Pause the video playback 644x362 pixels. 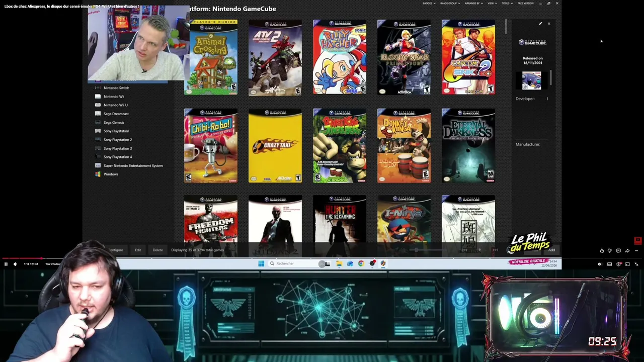pos(6,264)
